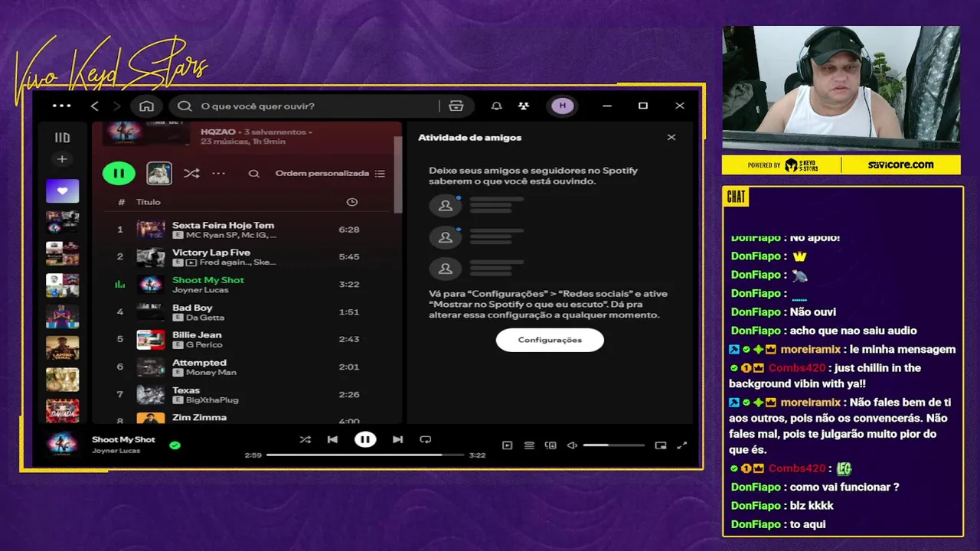The image size is (980, 551).
Task: Click the duration clock column header
Action: click(x=351, y=202)
